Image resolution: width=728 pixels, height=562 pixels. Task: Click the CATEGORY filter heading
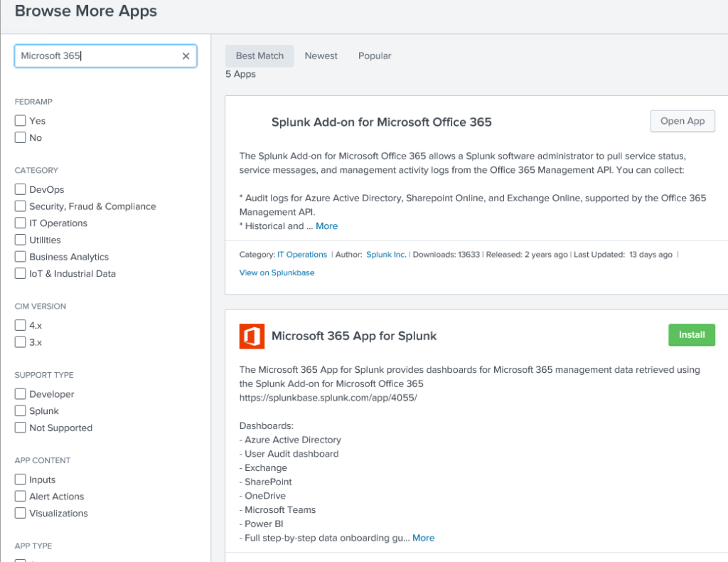(x=37, y=171)
